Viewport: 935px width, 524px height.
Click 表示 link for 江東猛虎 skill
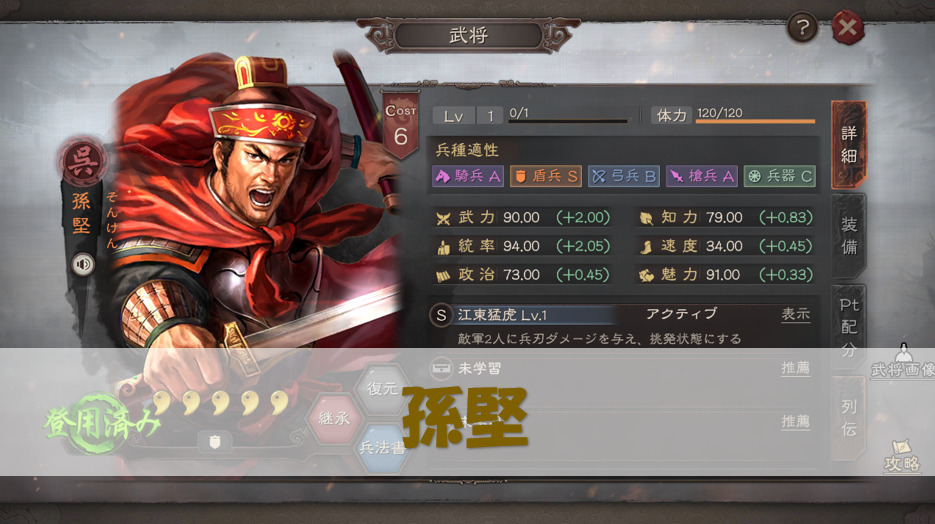click(795, 314)
